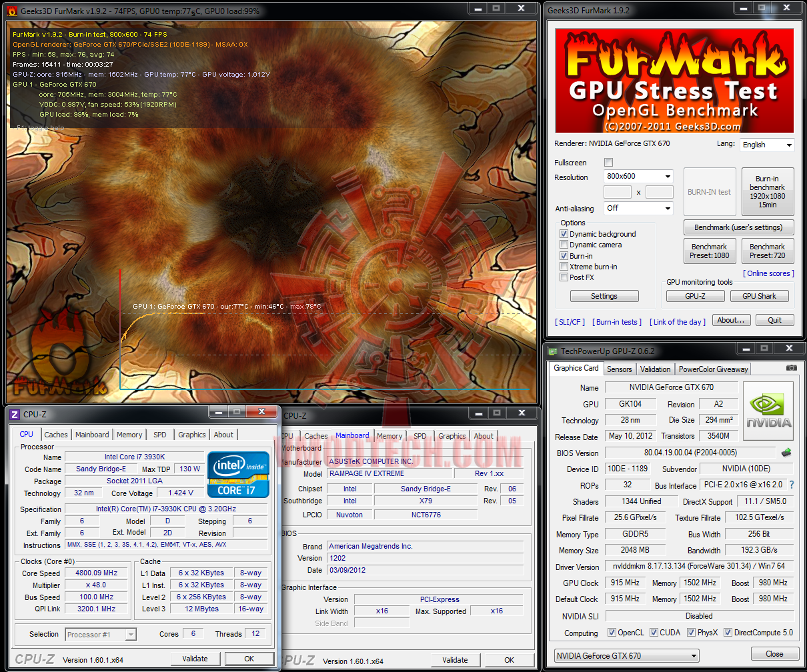Click the GPU-Z Close button
The width and height of the screenshot is (807, 672).
[x=774, y=654]
